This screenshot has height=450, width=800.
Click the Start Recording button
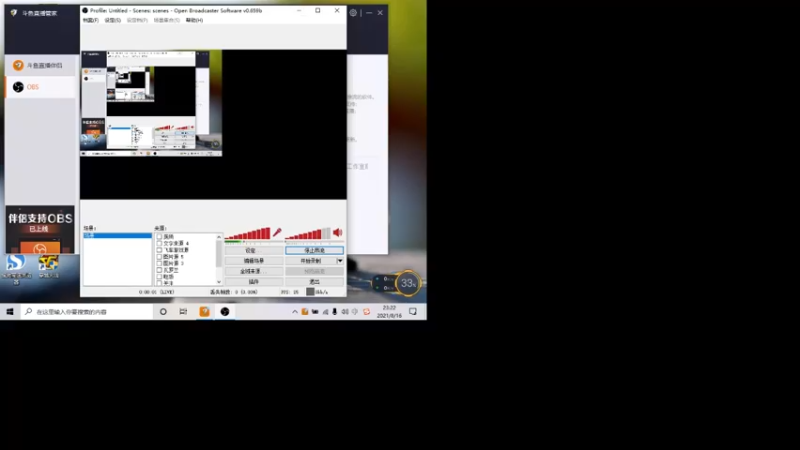(311, 261)
